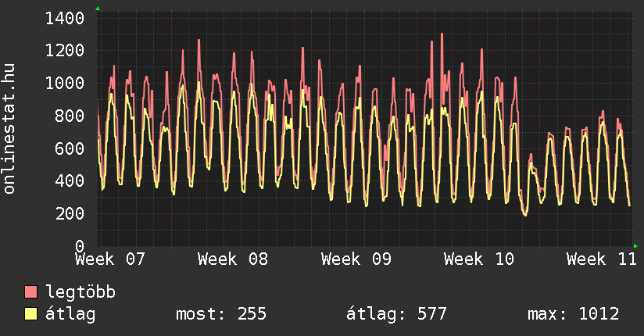The image size is (644, 336).
Task: Click the Week 11 axis label
Action: 602,259
